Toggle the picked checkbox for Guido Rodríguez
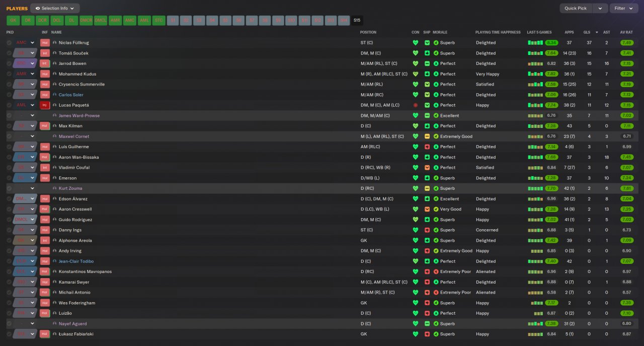 pos(9,220)
